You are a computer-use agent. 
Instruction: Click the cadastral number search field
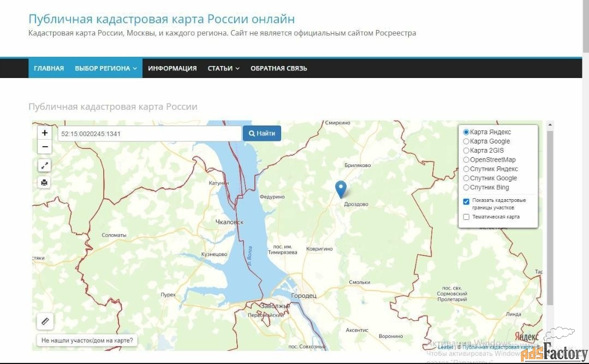tap(149, 134)
